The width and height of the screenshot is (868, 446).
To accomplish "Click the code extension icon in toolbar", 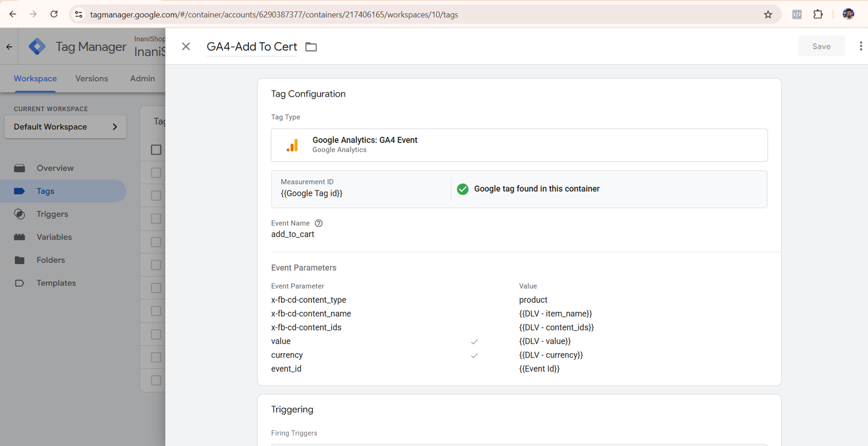I will (x=797, y=15).
